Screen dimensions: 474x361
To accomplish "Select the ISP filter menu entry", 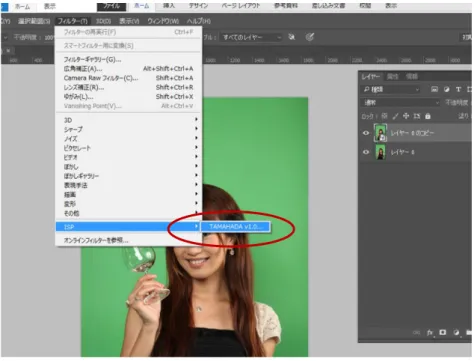I will click(x=128, y=227).
